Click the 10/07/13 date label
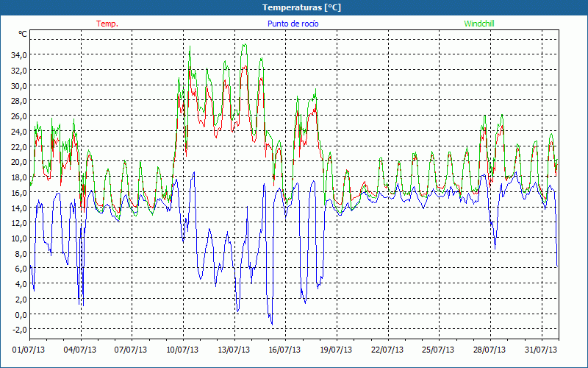588x368 pixels. tap(182, 350)
